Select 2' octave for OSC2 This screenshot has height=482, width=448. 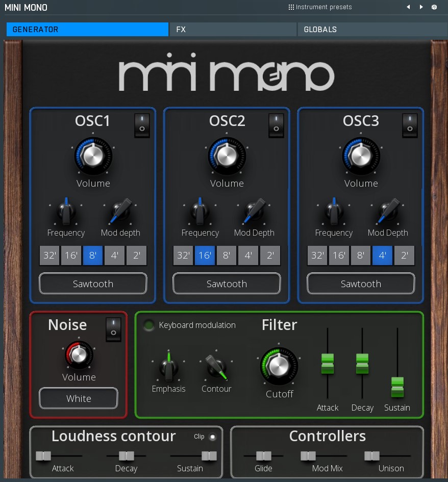(x=270, y=256)
